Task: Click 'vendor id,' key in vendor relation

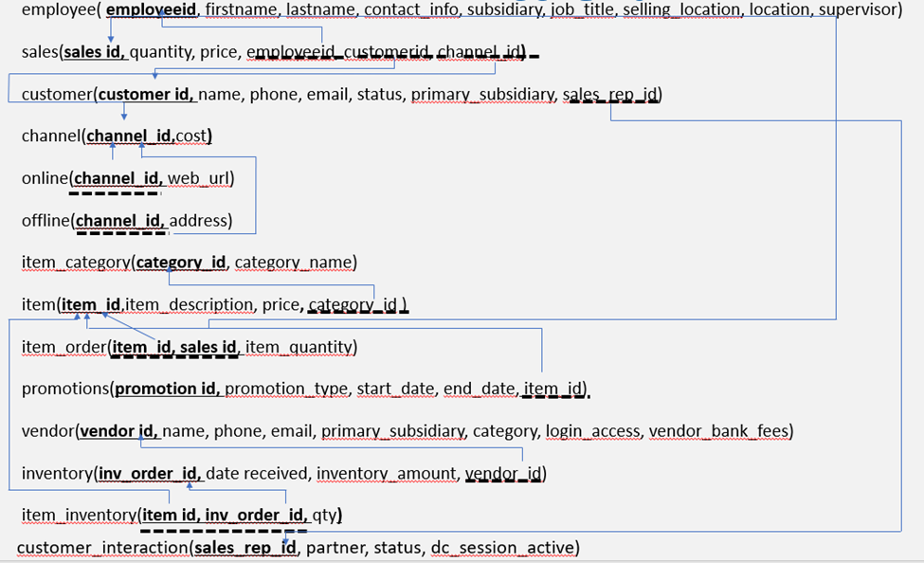Action: point(119,431)
